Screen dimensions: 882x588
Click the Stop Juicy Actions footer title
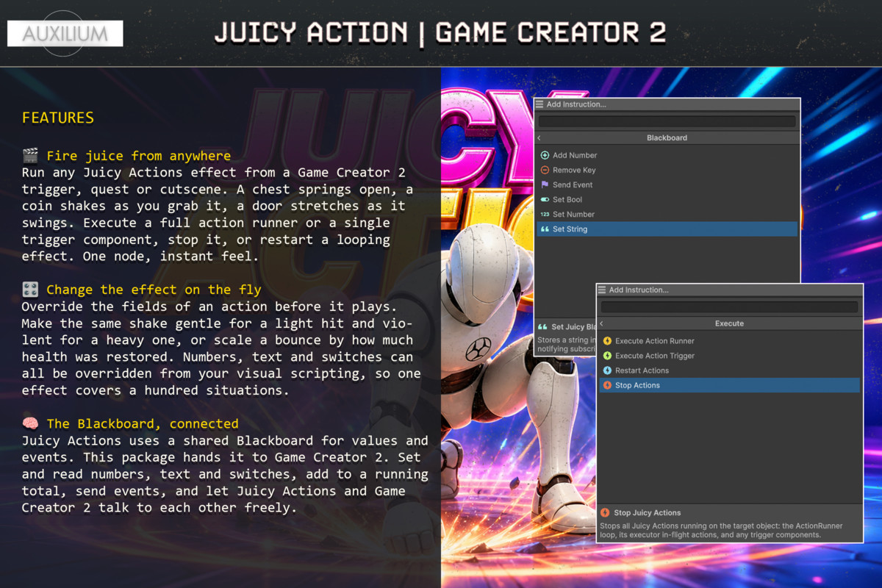648,512
